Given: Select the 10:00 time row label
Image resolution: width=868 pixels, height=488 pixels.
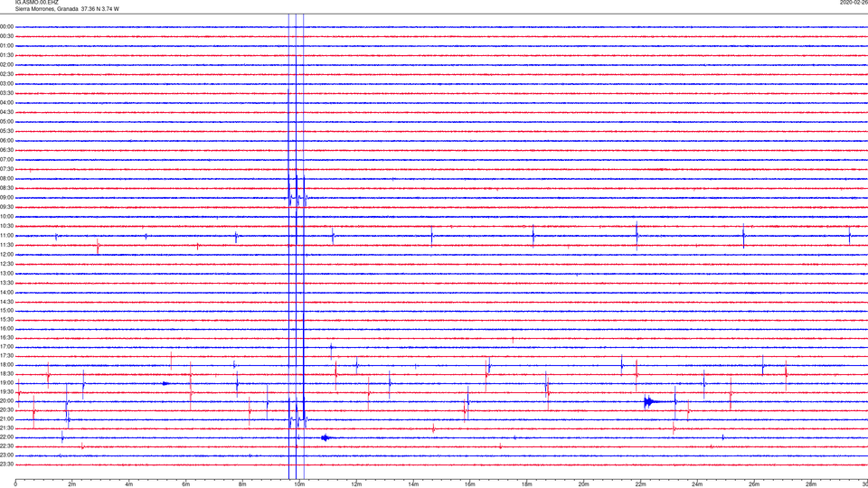Looking at the screenshot, I should coord(6,216).
